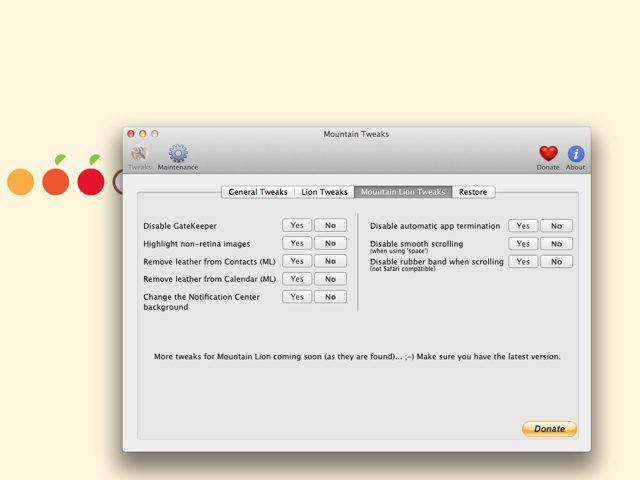Click the Highlight non-retina images label
Screen dimensions: 640x480
pyautogui.click(x=197, y=244)
